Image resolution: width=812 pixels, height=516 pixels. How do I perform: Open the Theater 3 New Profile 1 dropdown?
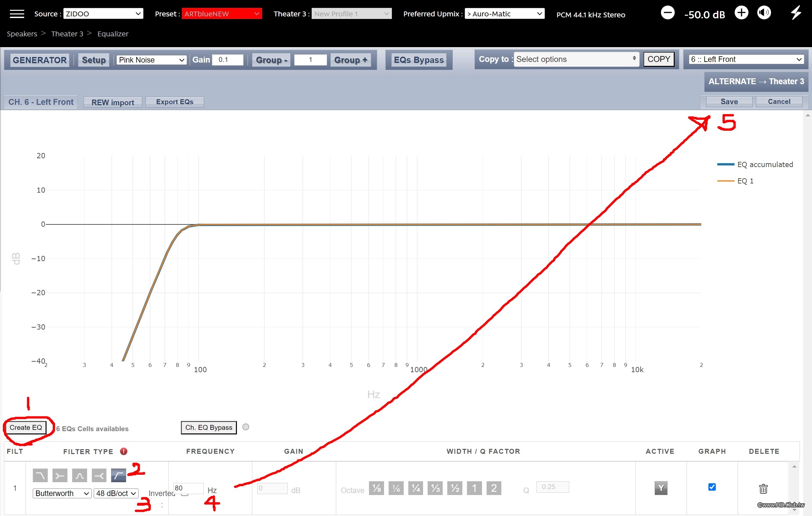coord(351,14)
